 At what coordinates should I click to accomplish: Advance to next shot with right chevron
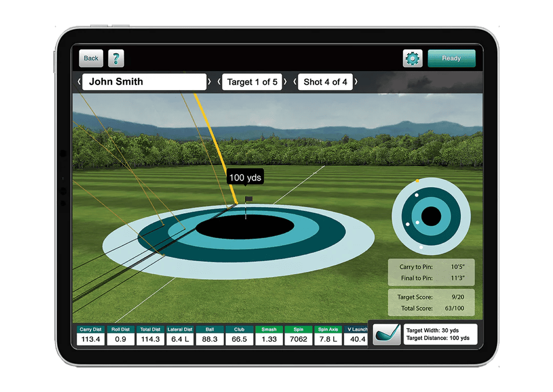click(356, 82)
